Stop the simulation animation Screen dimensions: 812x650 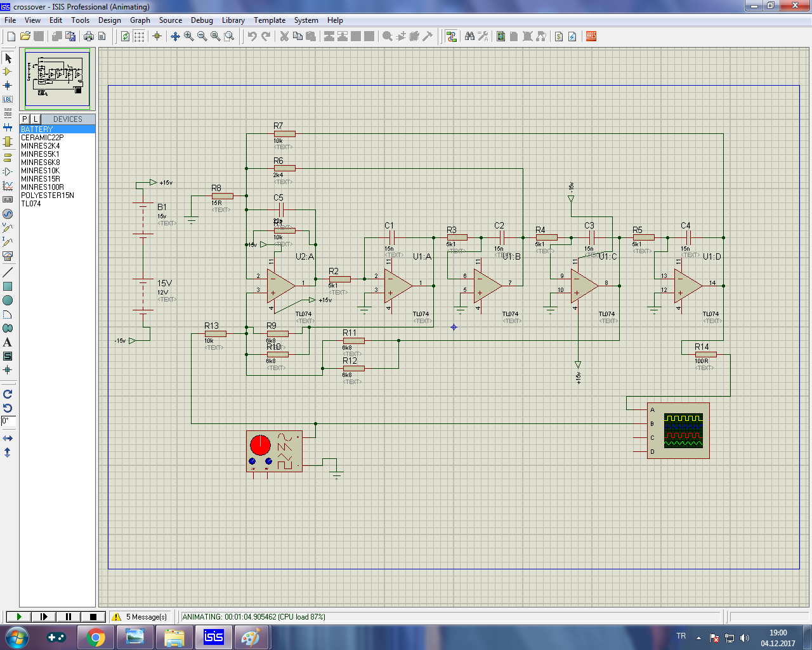93,616
